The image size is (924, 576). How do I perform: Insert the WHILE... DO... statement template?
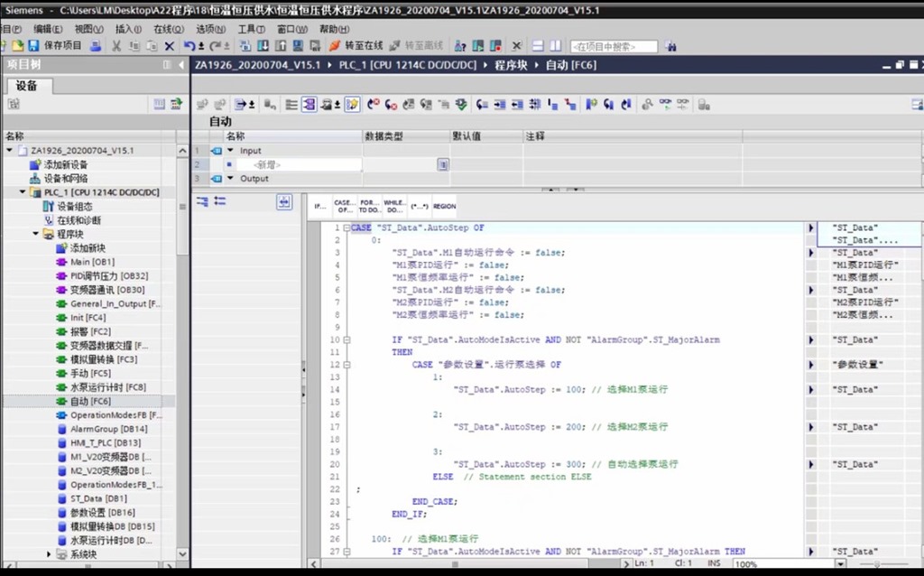[394, 206]
